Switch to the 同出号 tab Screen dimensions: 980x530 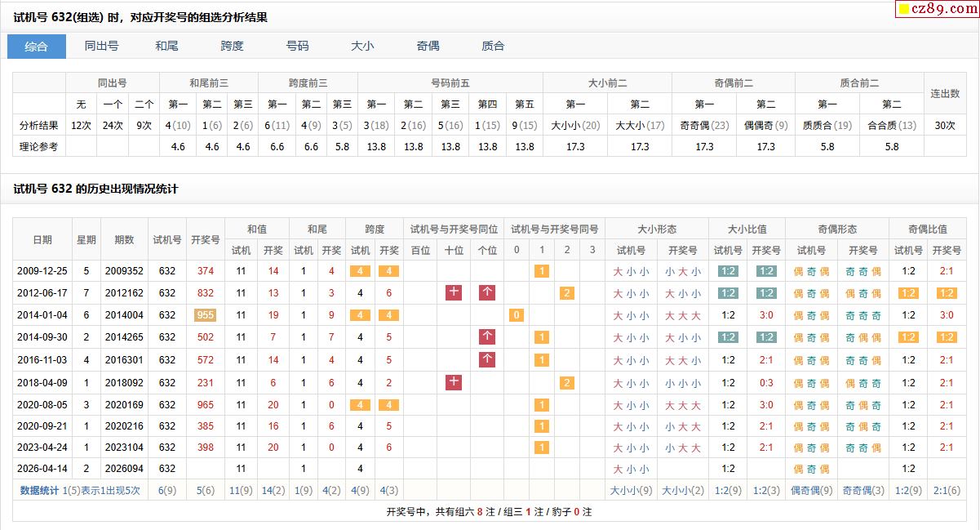click(x=101, y=47)
